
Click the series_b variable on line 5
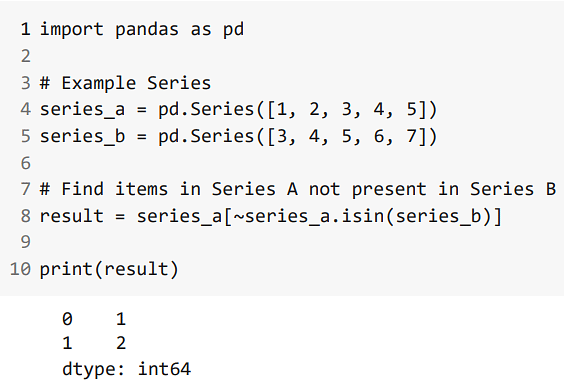point(82,137)
